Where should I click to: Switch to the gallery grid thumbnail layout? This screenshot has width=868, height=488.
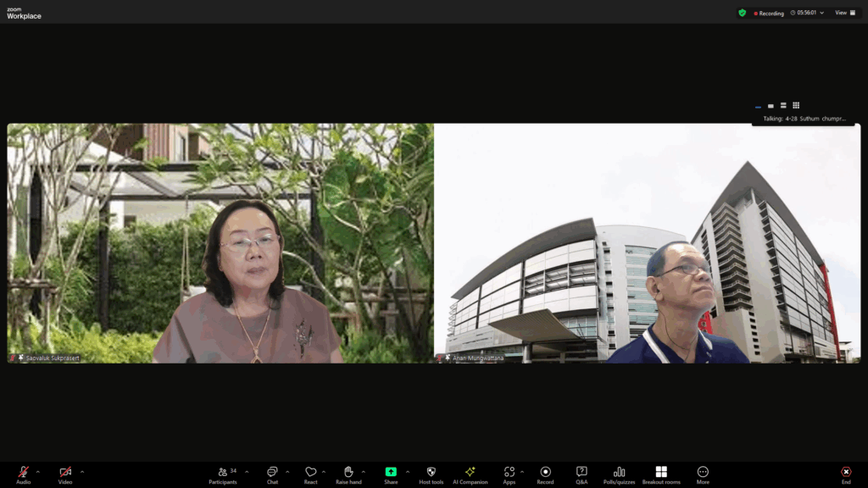coord(796,105)
